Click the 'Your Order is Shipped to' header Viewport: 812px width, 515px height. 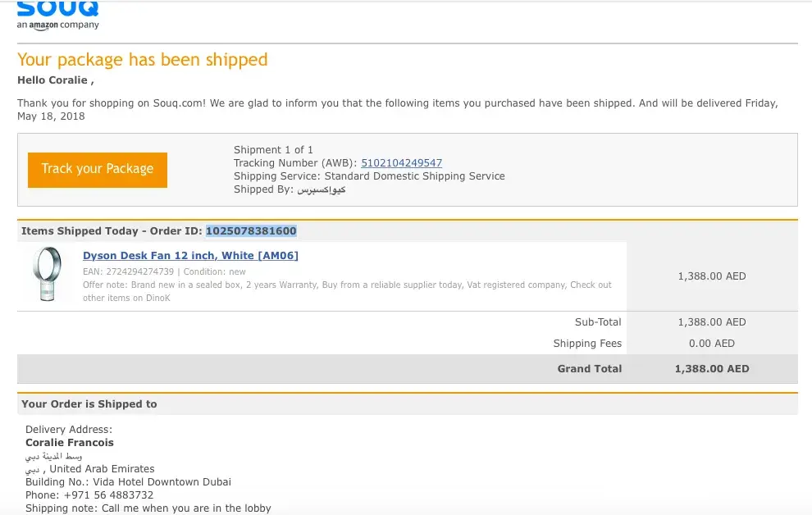coord(89,404)
